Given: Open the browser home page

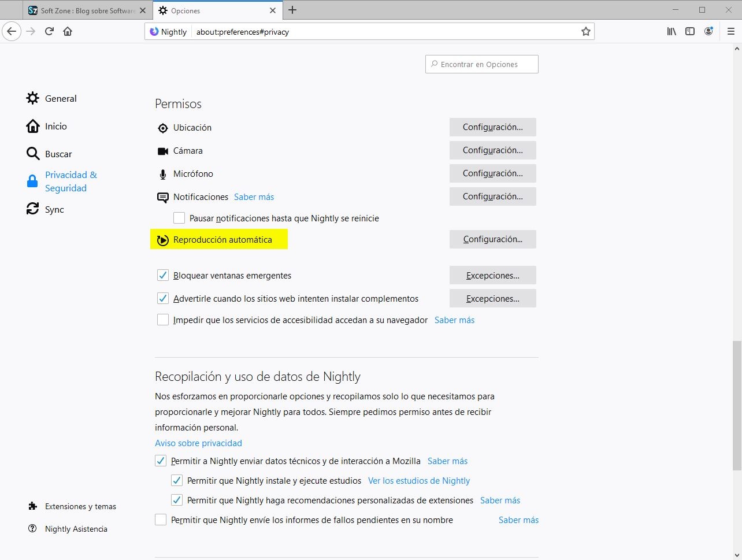Looking at the screenshot, I should point(68,31).
